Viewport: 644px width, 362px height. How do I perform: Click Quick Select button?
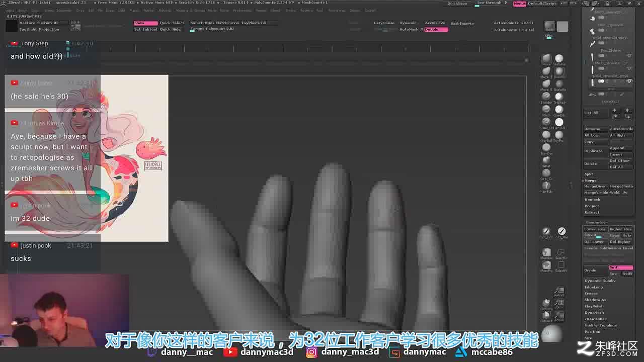172,23
